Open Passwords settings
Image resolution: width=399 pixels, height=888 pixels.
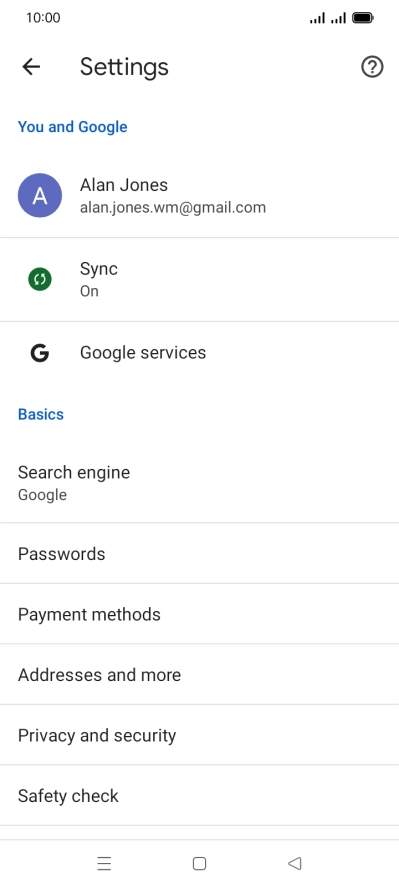click(x=199, y=553)
